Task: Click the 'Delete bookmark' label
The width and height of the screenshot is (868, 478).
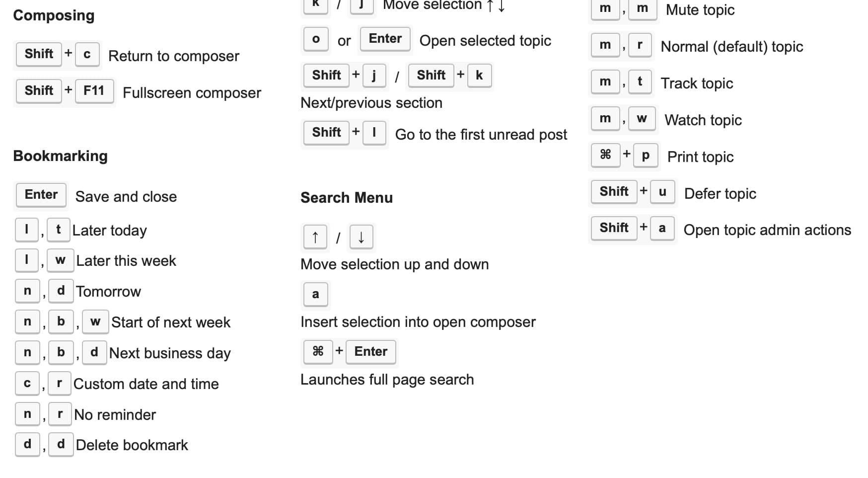Action: [x=132, y=445]
